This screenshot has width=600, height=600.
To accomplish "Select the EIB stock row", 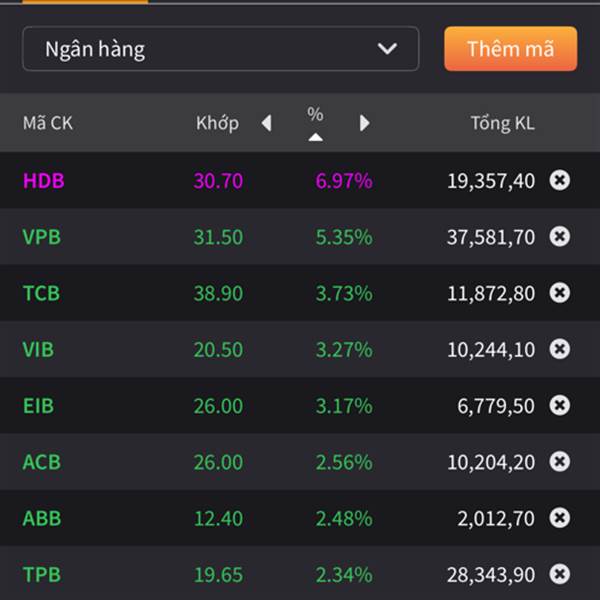I will pyautogui.click(x=38, y=406).
